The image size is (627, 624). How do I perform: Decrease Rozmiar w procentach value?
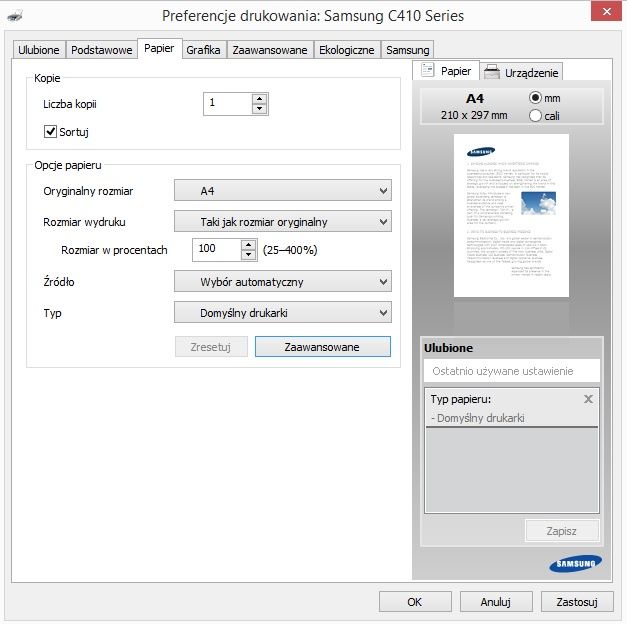pyautogui.click(x=249, y=255)
